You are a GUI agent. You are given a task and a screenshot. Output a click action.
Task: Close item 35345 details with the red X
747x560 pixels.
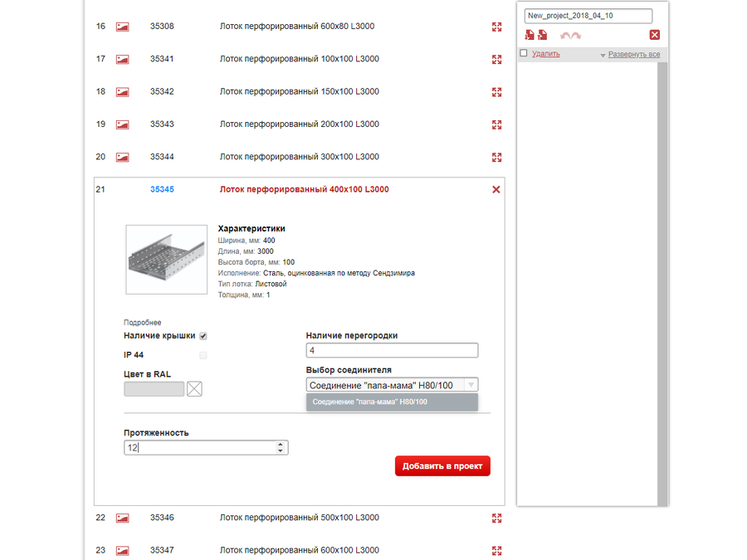tap(496, 189)
